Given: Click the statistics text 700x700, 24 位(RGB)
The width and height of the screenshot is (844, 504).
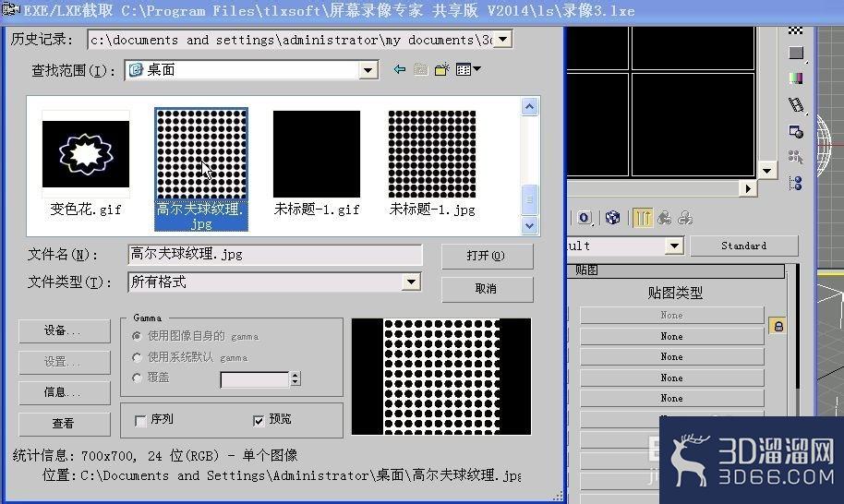Looking at the screenshot, I should pyautogui.click(x=151, y=456).
